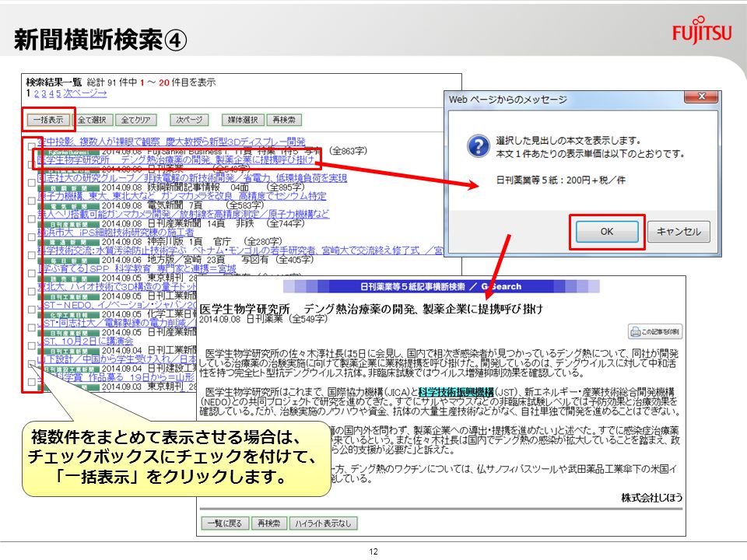The image size is (747, 560).
Task: Check the box for 科学技術交流 article
Action: point(31,255)
